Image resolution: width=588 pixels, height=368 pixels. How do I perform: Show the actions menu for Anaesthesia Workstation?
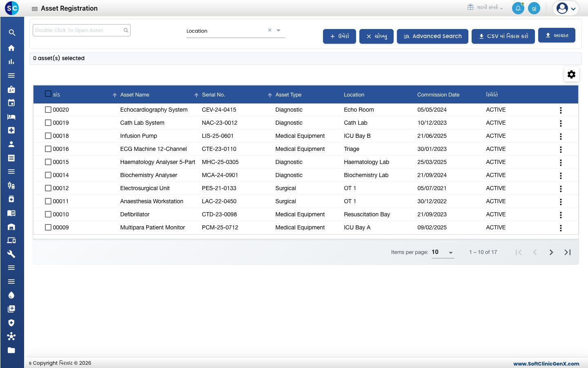point(561,202)
